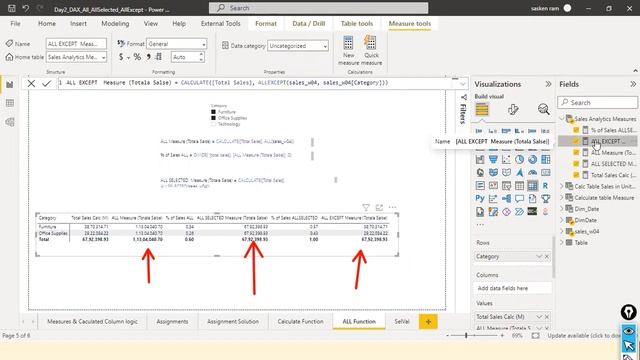Open the File menu
This screenshot has height=360, width=640.
click(16, 24)
